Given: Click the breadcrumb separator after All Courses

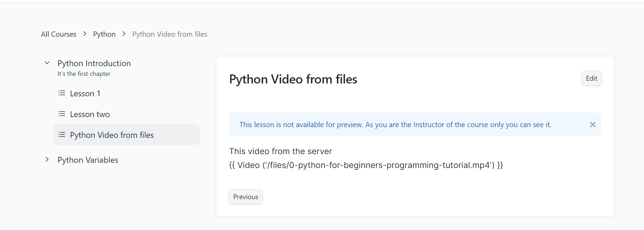Looking at the screenshot, I should click(84, 34).
